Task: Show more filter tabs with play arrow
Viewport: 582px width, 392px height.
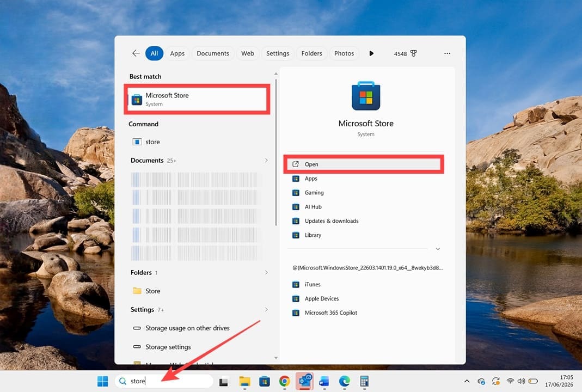Action: 371,53
